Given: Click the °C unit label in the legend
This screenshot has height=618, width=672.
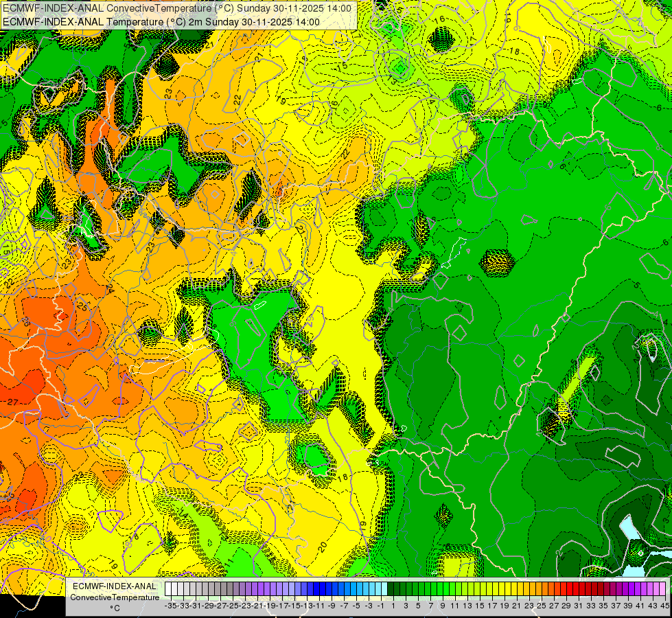Looking at the screenshot, I should point(115,608).
